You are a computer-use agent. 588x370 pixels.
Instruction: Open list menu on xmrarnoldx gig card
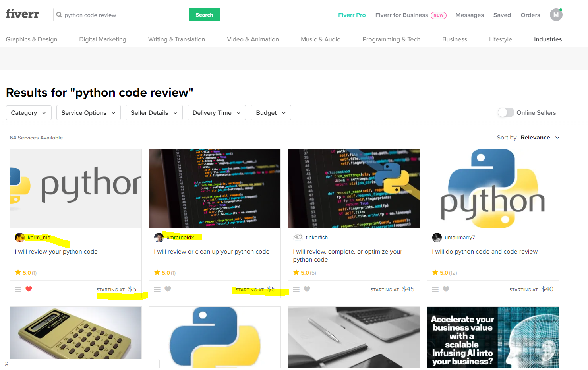pyautogui.click(x=157, y=289)
